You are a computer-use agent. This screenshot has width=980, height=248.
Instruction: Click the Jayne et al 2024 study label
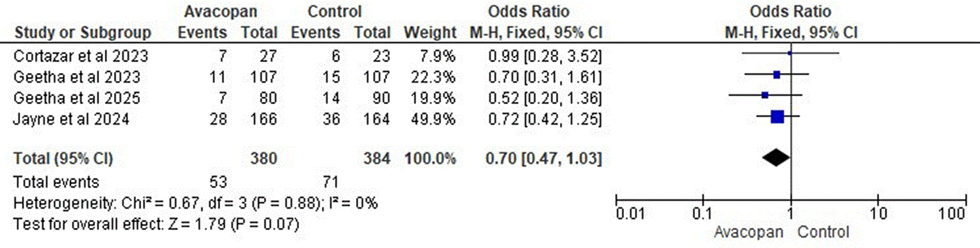pos(71,120)
